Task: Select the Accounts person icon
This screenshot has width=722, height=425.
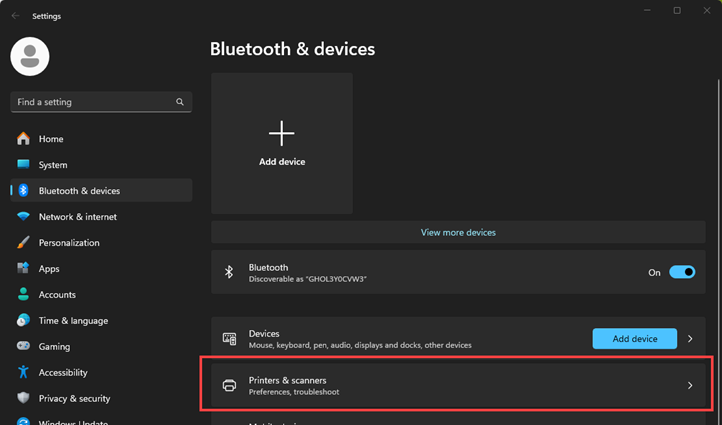Action: click(23, 295)
